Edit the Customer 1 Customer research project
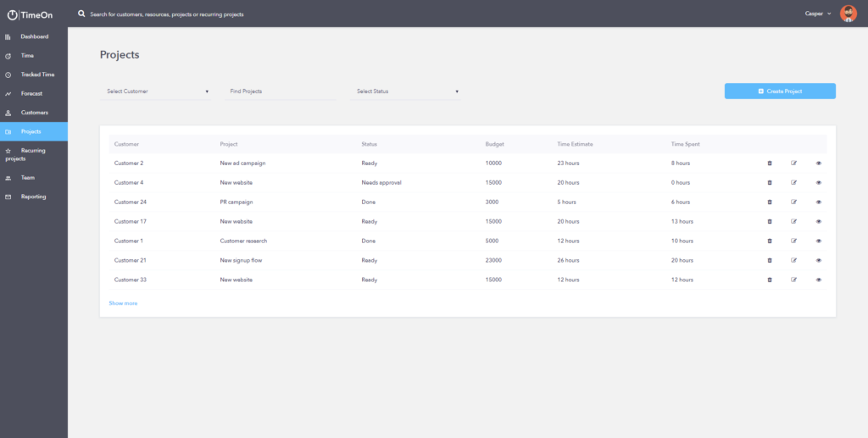 [x=793, y=241]
